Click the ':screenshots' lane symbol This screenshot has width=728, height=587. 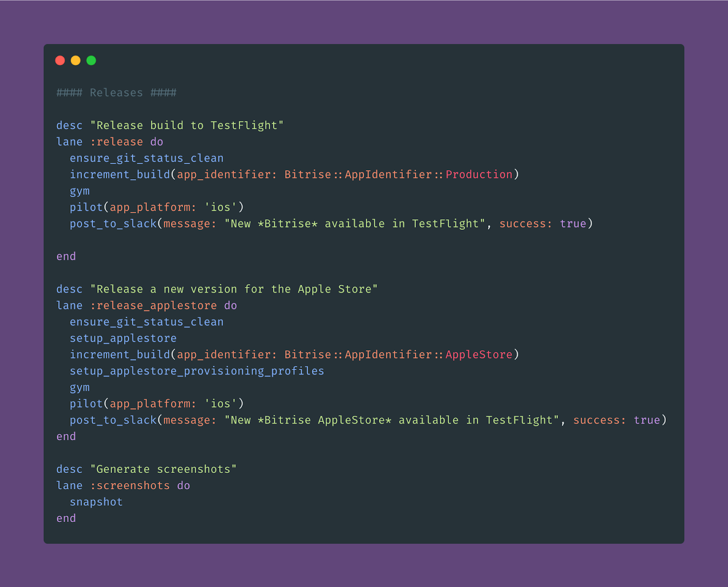point(130,486)
